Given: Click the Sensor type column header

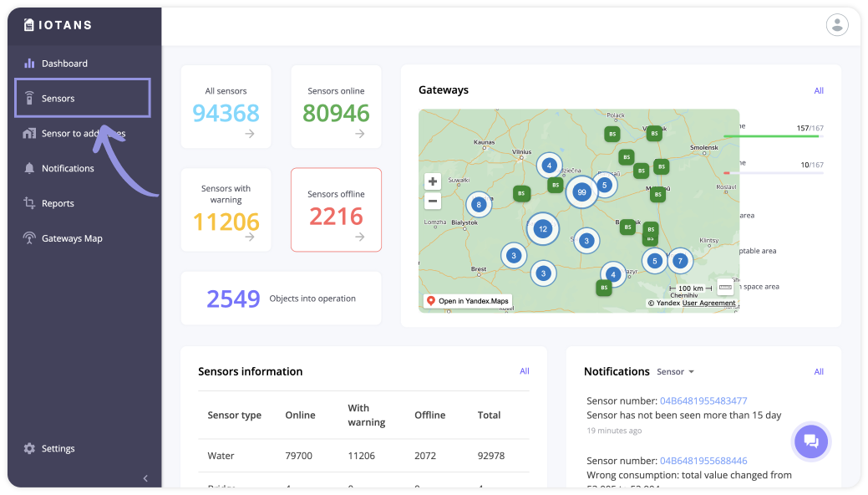Looking at the screenshot, I should [234, 416].
